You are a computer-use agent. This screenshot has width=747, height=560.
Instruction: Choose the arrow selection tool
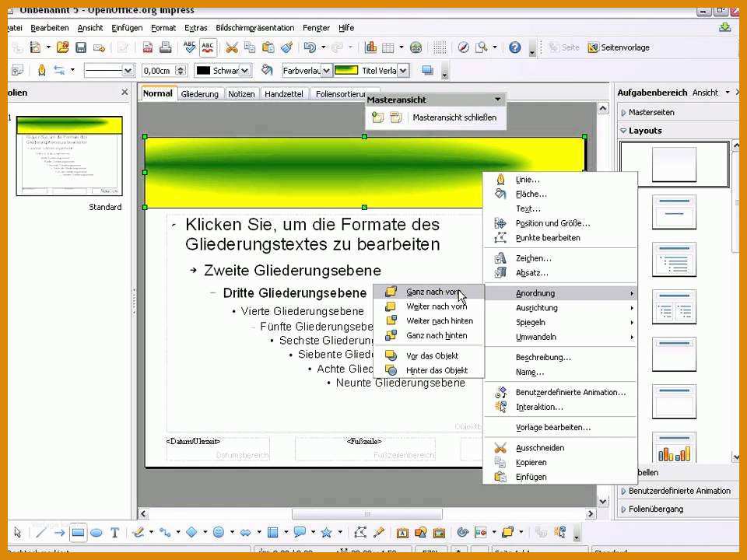coord(18,532)
